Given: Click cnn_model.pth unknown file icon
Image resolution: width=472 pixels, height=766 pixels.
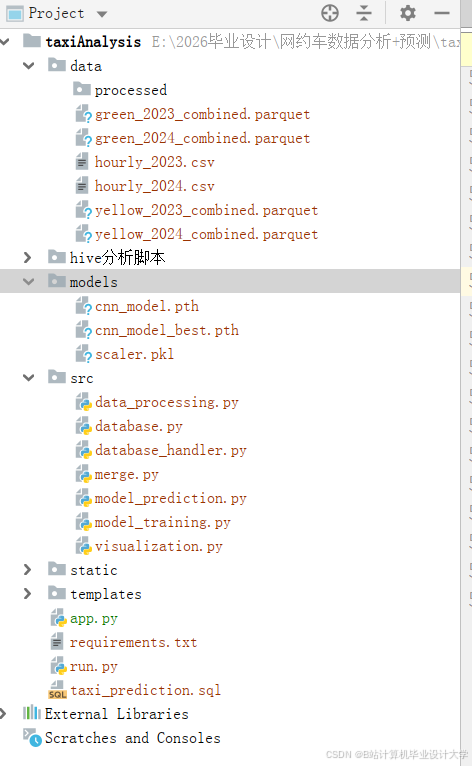Looking at the screenshot, I should tap(84, 306).
